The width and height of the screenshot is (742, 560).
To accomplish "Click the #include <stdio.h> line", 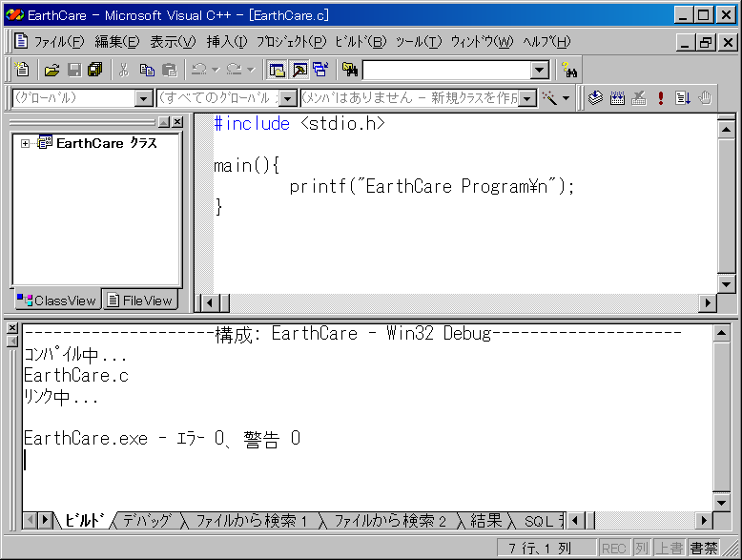I will (x=299, y=124).
